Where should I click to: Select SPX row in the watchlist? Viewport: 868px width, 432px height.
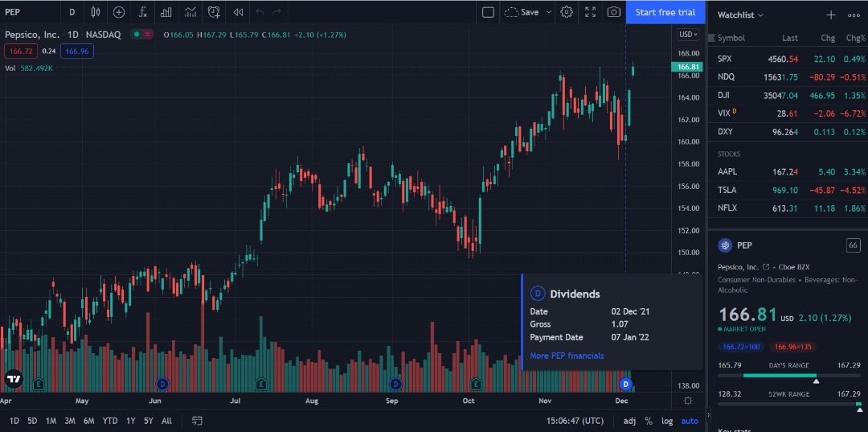788,59
